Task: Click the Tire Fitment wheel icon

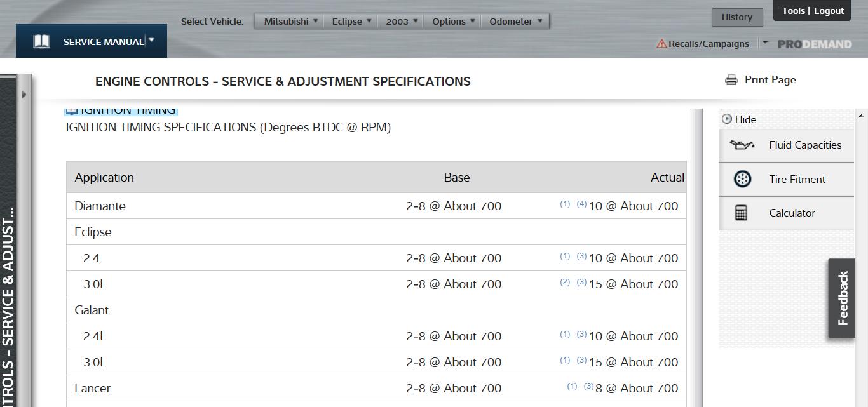Action: point(742,179)
